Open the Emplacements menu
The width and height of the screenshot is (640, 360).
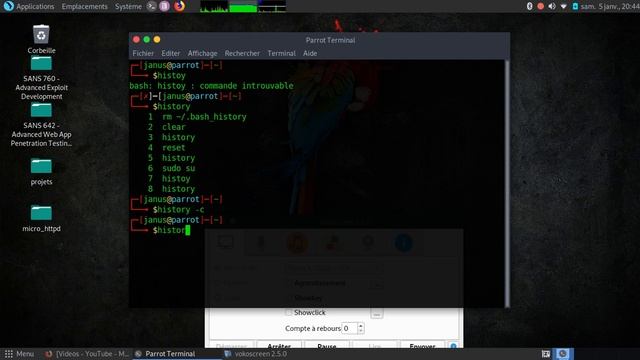tap(84, 7)
